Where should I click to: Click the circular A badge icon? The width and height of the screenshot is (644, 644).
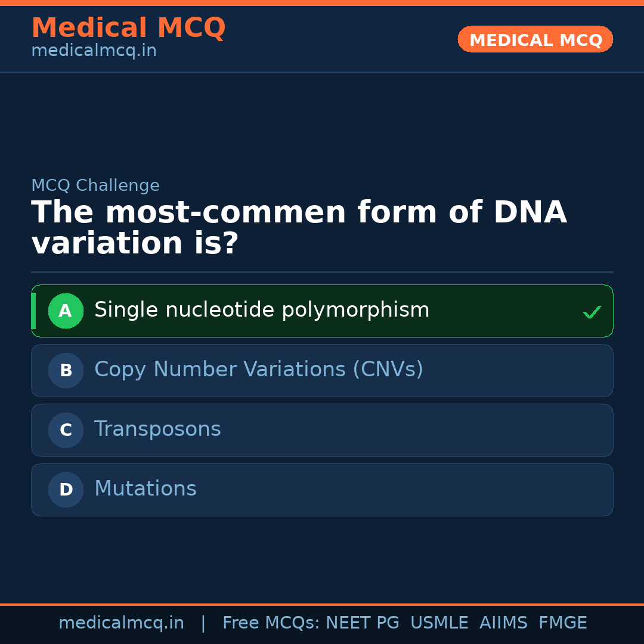tap(66, 311)
